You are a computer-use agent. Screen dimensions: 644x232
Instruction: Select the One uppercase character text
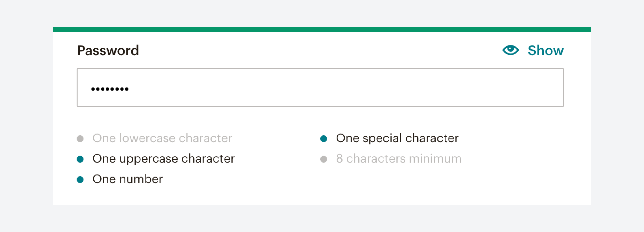tap(163, 159)
